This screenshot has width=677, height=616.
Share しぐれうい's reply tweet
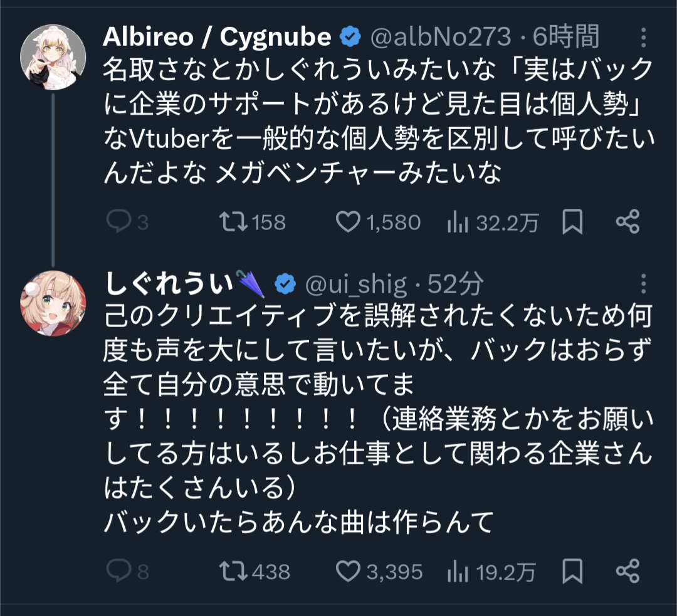pos(627,570)
